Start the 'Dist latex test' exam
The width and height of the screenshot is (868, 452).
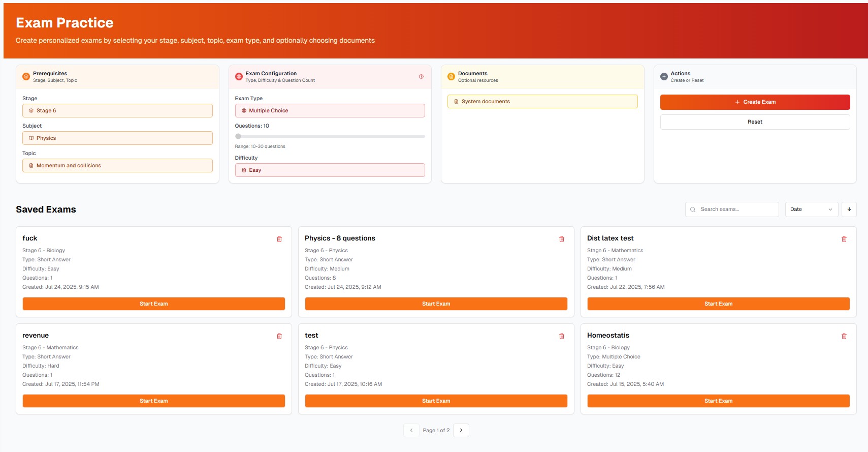click(x=719, y=304)
